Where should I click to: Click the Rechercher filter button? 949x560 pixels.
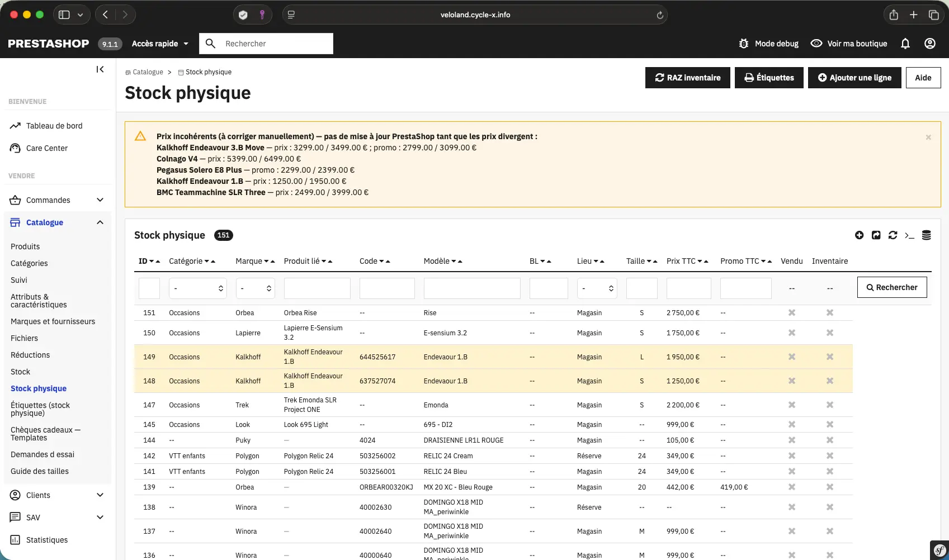(892, 287)
